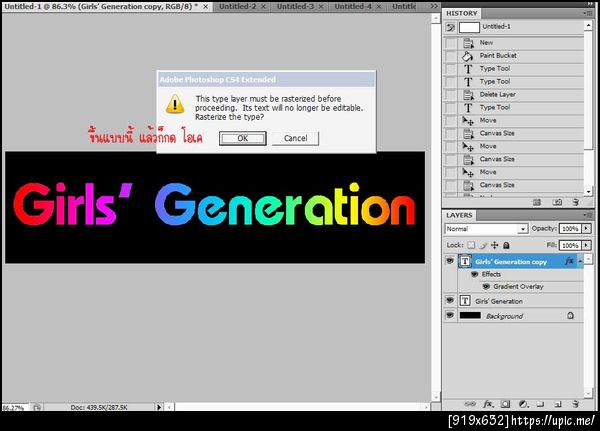
Task: Delete current state in History panel
Action: pos(575,202)
